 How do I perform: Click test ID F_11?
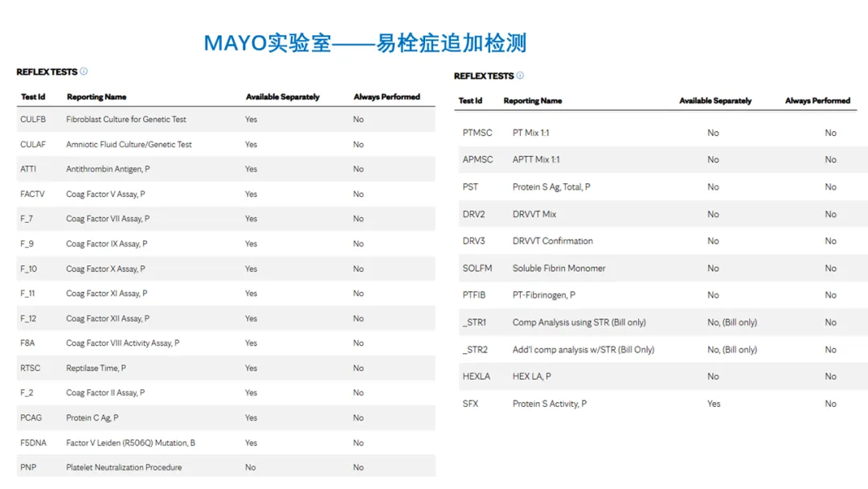click(27, 294)
